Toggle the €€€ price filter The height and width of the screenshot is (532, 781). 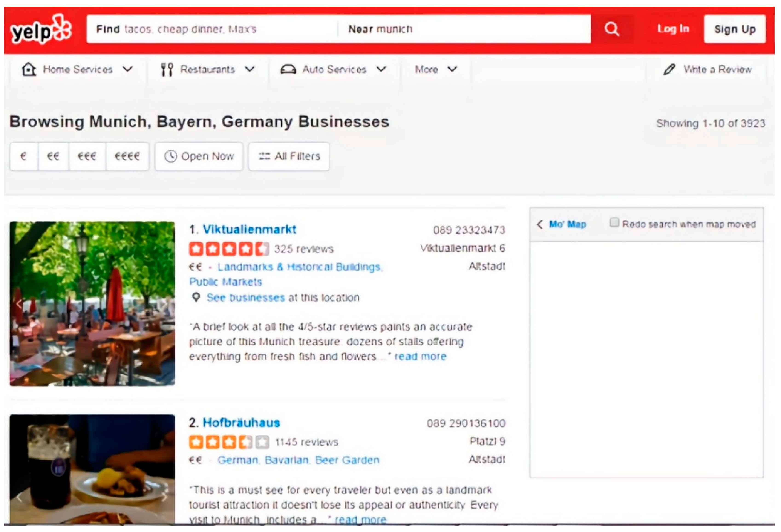tap(87, 156)
